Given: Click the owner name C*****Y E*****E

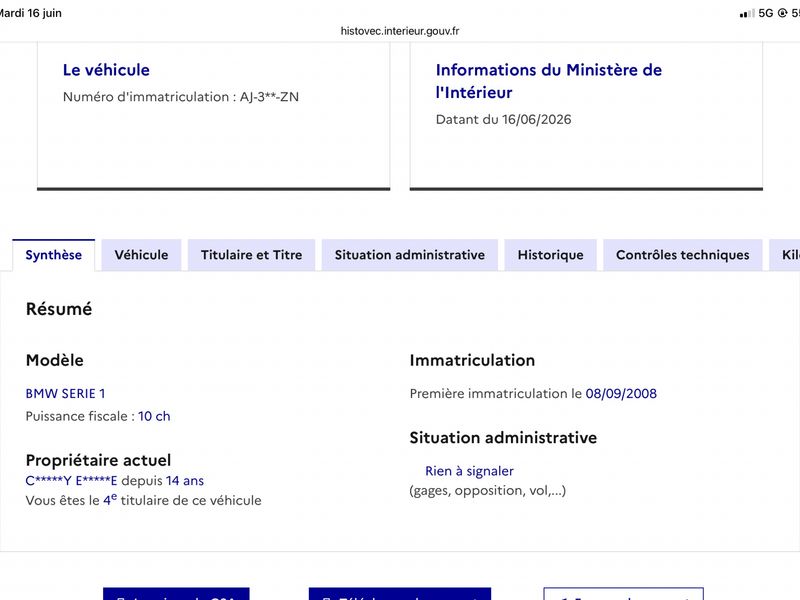Looking at the screenshot, I should (x=71, y=481).
